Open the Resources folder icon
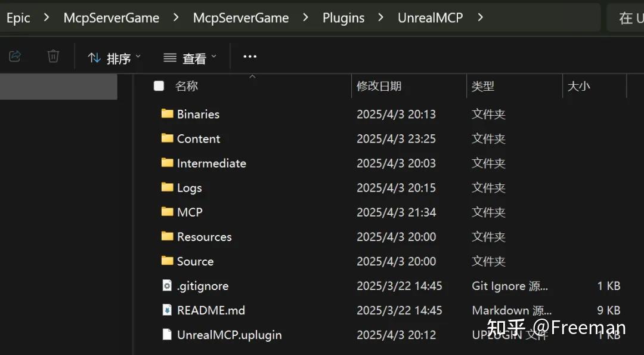 pyautogui.click(x=166, y=236)
